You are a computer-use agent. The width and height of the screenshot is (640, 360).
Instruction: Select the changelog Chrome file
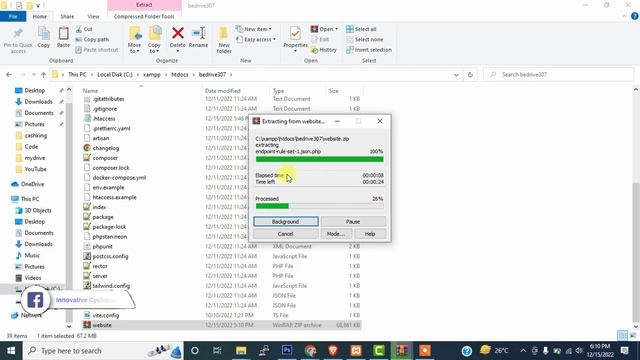106,148
